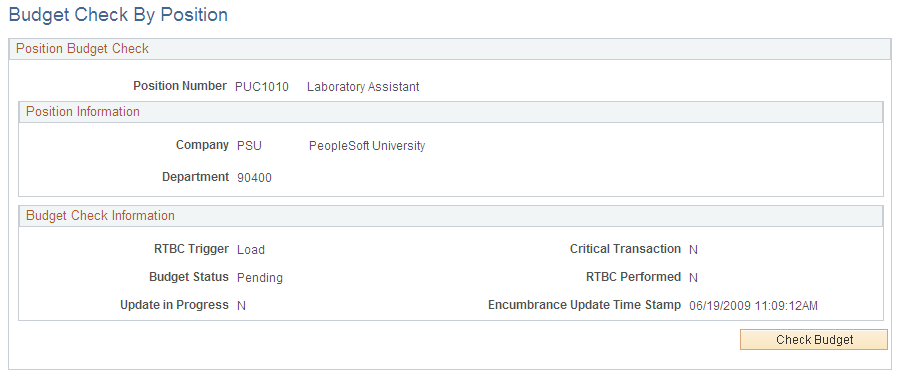897x379 pixels.
Task: Click the Critical Transaction value N
Action: (693, 250)
